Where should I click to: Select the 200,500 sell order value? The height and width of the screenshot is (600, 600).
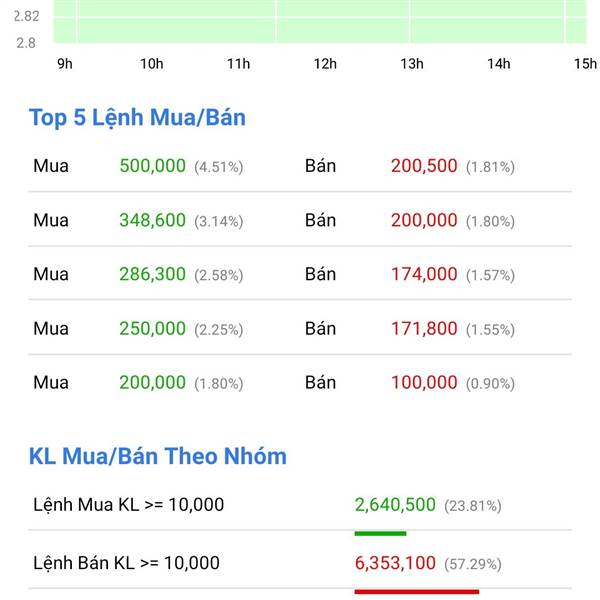click(424, 166)
